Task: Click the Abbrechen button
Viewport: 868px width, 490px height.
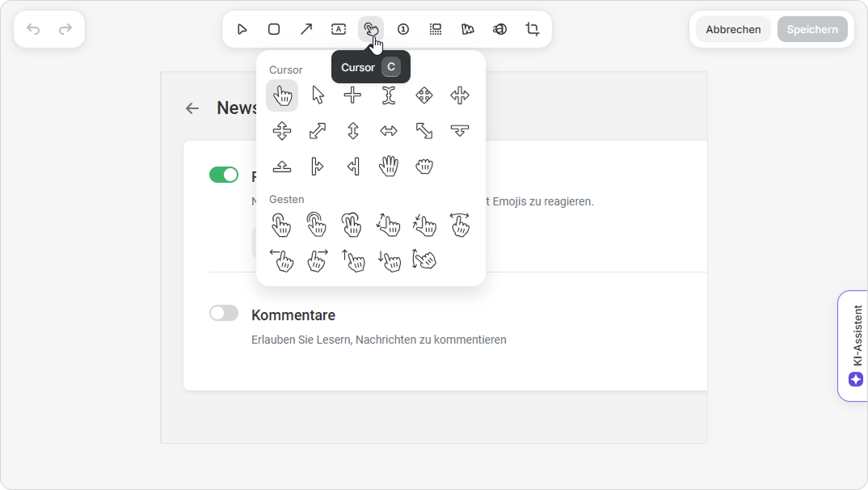Action: [x=733, y=29]
